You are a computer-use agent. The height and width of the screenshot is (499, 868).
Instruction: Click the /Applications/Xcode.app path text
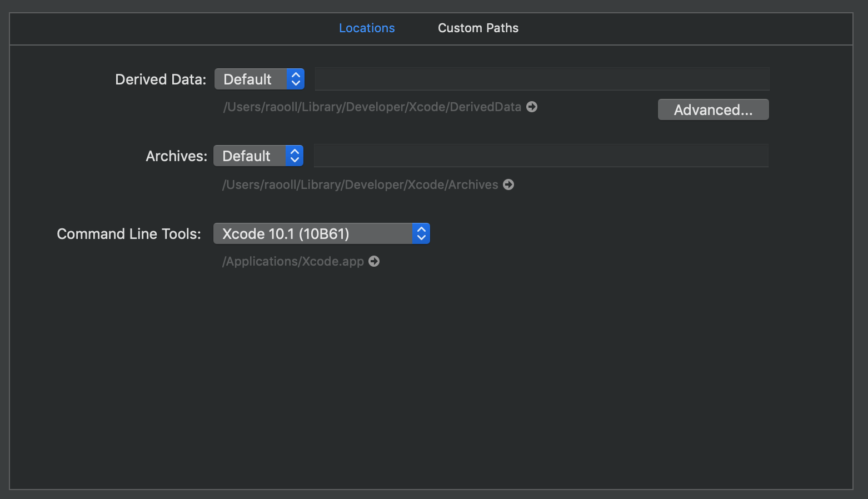pyautogui.click(x=293, y=261)
